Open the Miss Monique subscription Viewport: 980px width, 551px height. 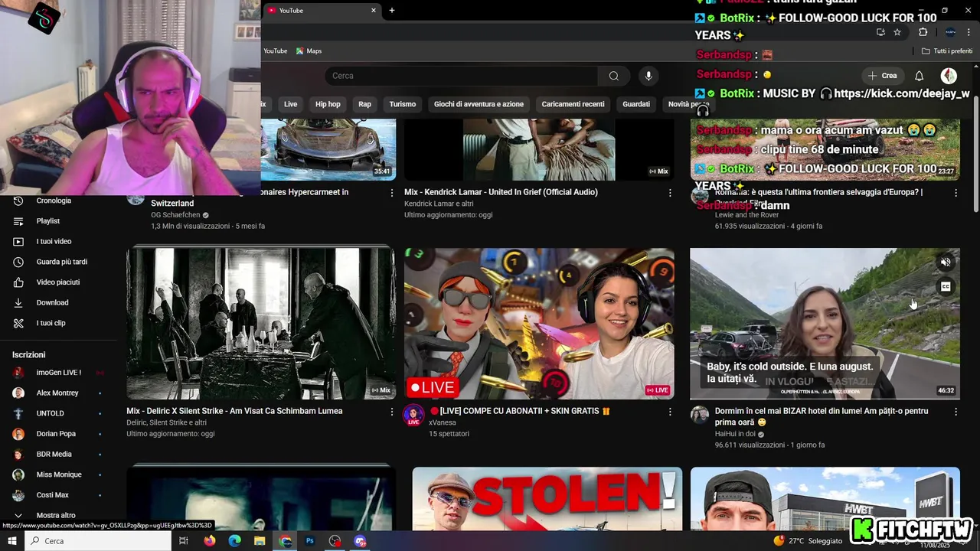click(60, 474)
